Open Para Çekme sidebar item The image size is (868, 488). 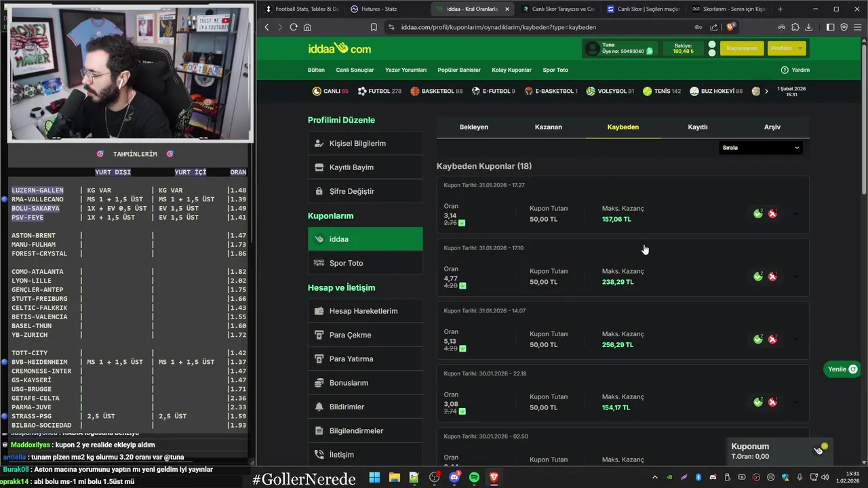(x=366, y=335)
